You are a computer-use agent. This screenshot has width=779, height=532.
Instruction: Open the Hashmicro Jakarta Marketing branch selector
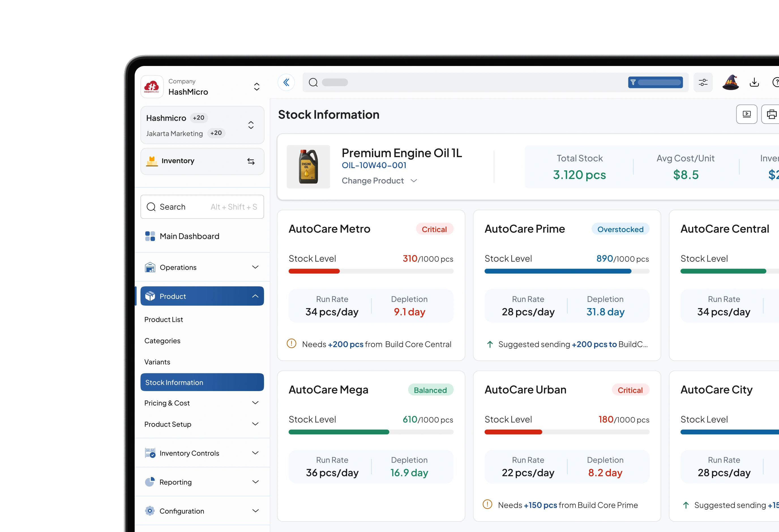pos(202,125)
